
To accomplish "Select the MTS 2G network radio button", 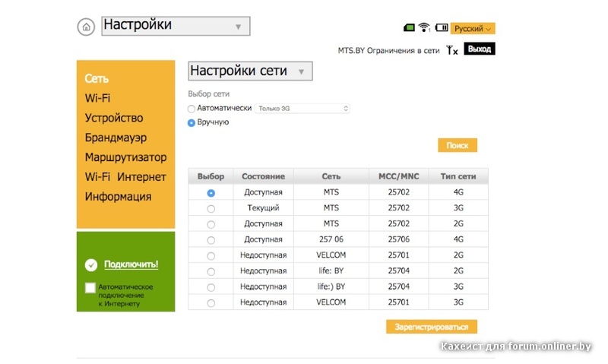I will pos(211,224).
